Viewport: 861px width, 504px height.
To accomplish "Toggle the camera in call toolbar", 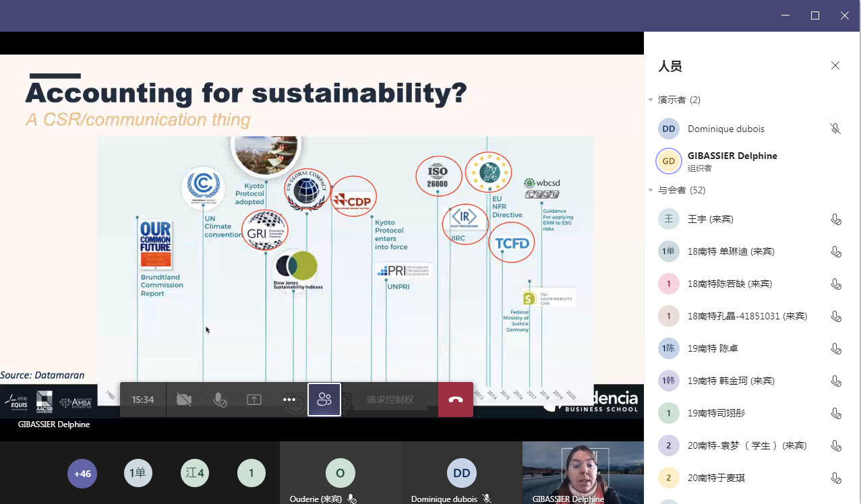I will (183, 400).
